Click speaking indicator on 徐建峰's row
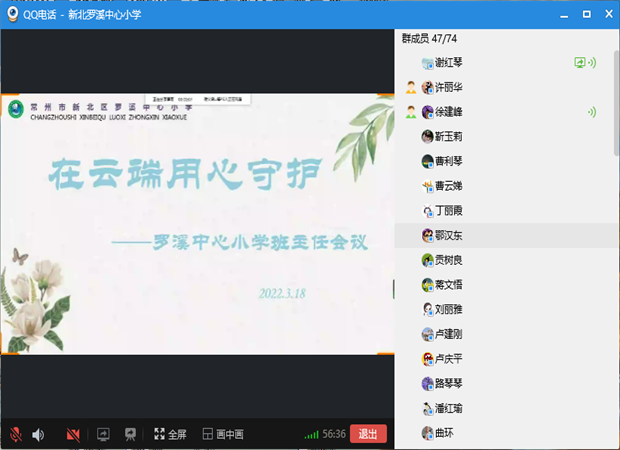This screenshot has height=450, width=620. tap(592, 112)
